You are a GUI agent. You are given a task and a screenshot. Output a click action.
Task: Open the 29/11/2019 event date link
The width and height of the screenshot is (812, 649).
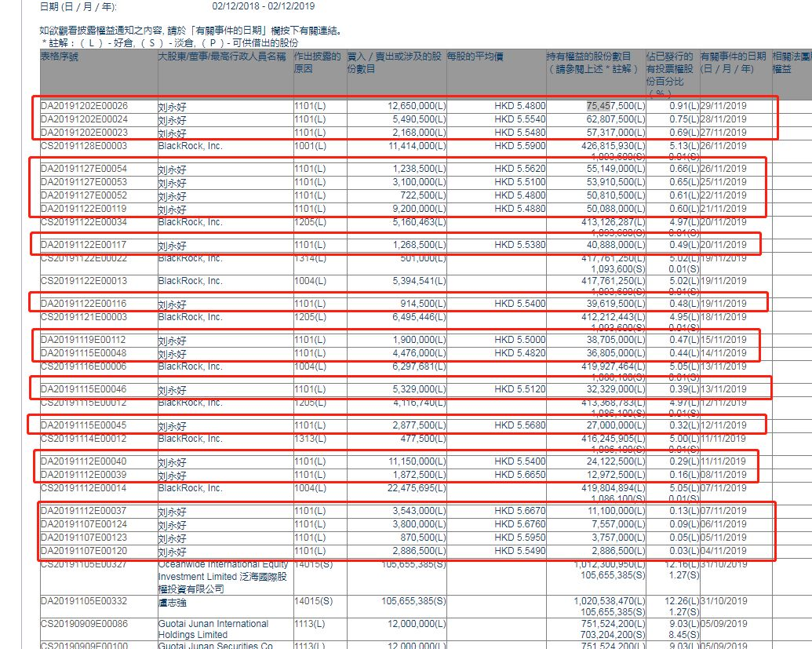click(723, 106)
